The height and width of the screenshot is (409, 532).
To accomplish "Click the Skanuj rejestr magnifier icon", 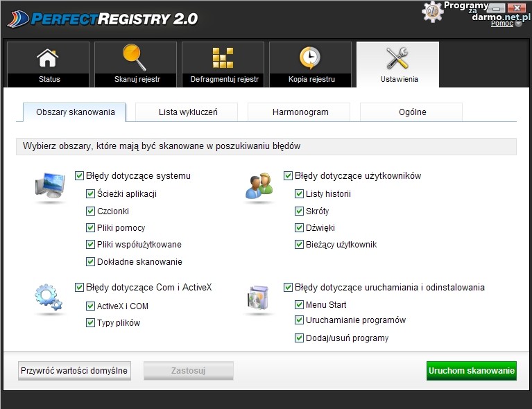I will (136, 58).
